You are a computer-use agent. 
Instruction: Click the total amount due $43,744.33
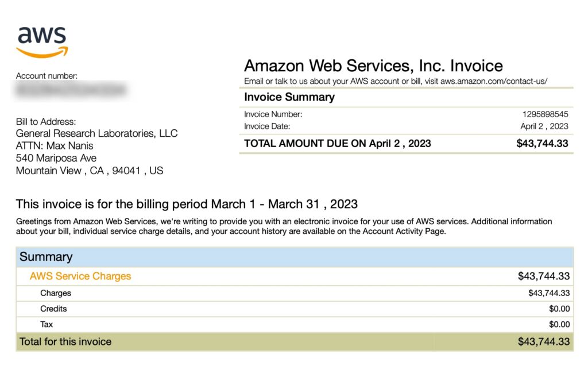(542, 144)
